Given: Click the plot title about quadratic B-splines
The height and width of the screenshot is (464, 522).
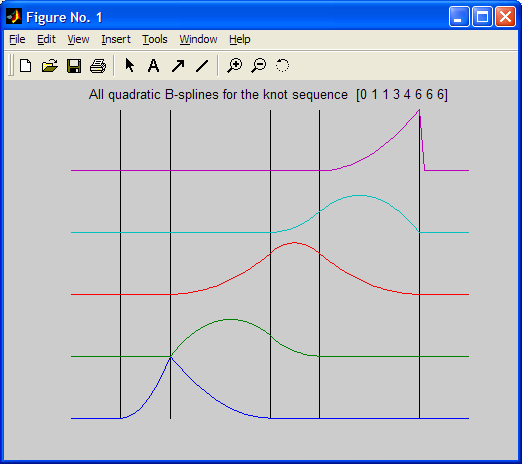Looking at the screenshot, I should pos(268,95).
